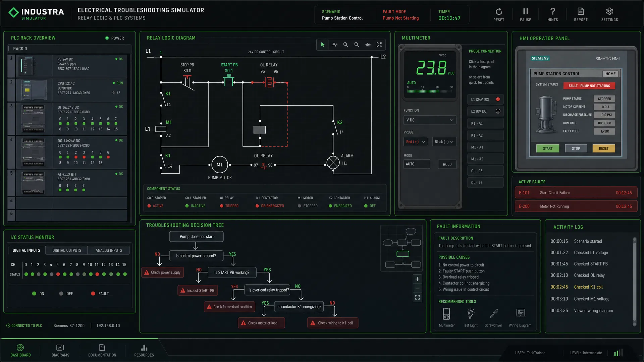Click the Industra Simulator logo
Image resolution: width=644 pixels, height=362 pixels.
pyautogui.click(x=36, y=14)
